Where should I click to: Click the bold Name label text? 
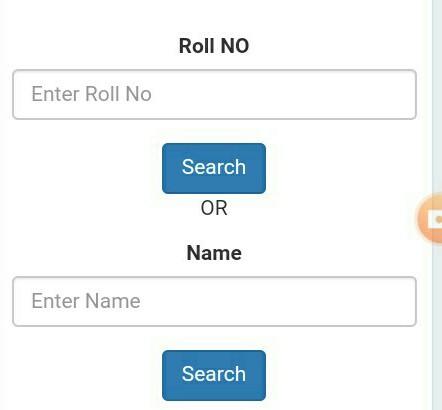(214, 253)
